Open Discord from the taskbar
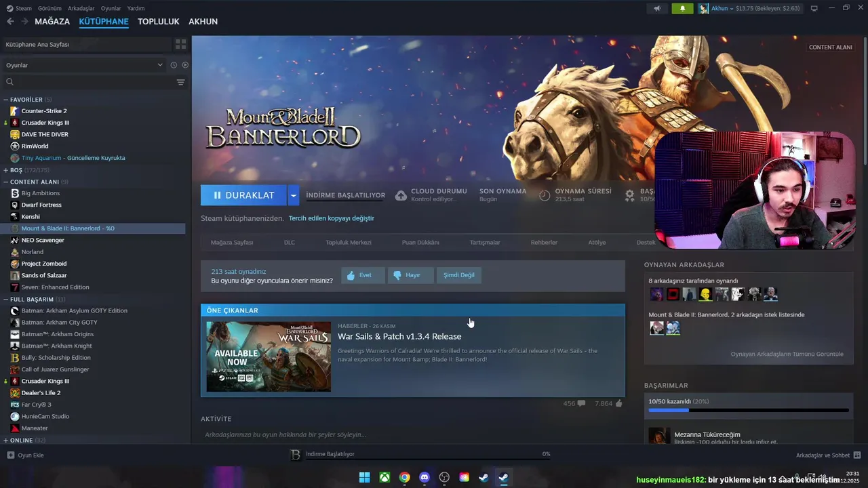Viewport: 868px width, 488px height. point(425,477)
